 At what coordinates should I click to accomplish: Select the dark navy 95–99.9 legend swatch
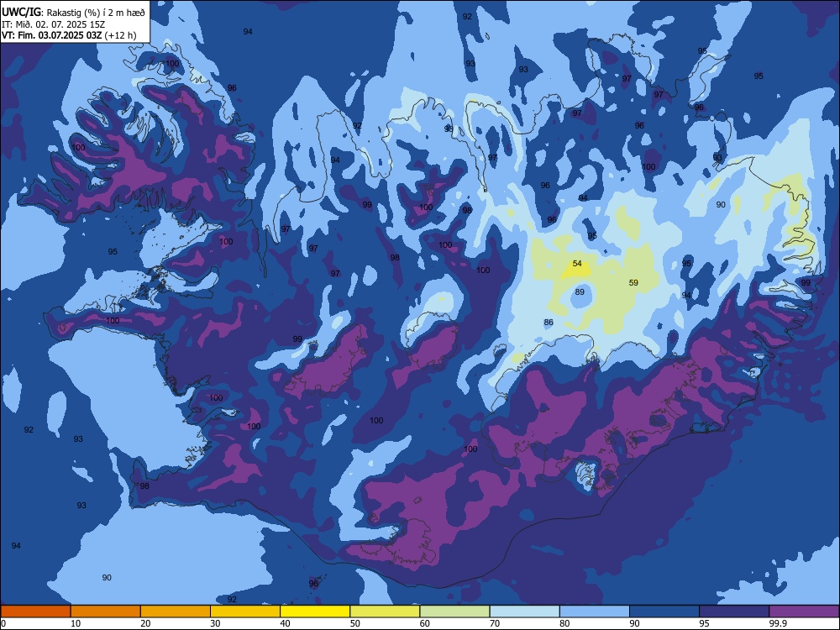[x=734, y=612]
